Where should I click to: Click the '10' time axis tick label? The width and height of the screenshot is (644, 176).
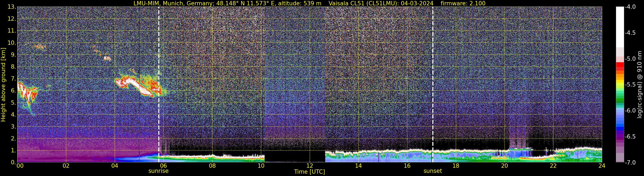pyautogui.click(x=261, y=166)
